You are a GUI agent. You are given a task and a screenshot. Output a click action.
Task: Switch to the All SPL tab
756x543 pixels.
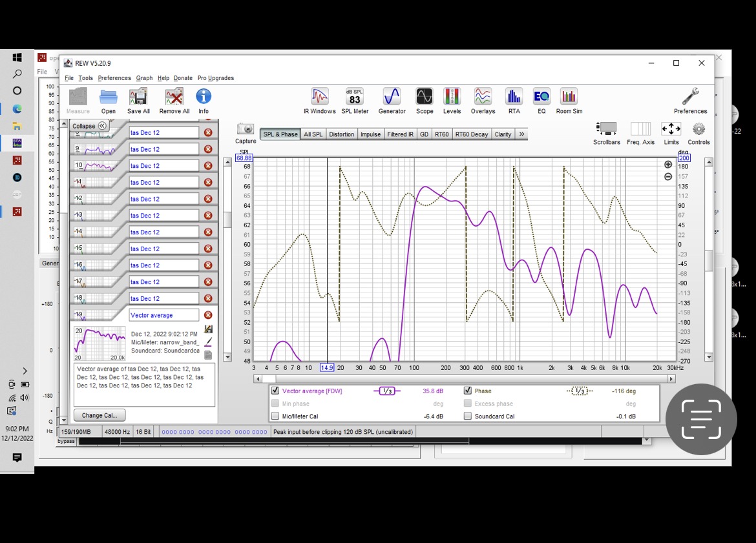313,134
